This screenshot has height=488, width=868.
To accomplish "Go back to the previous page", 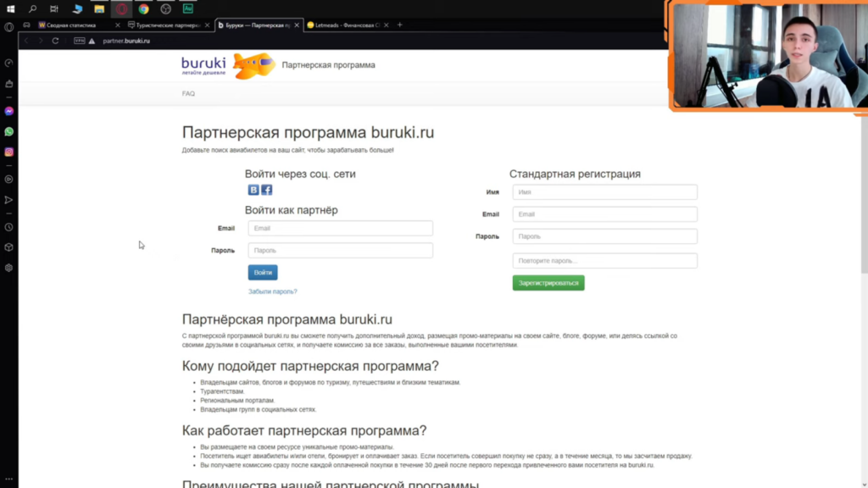I will coord(26,41).
